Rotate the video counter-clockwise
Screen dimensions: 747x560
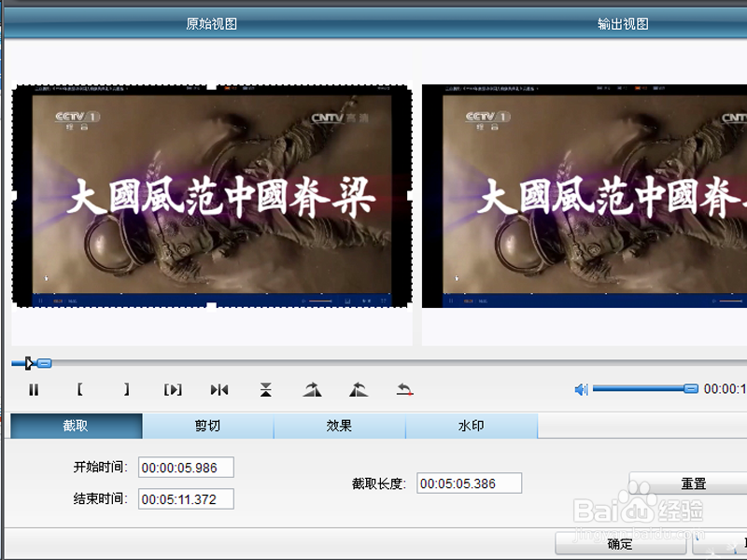359,389
